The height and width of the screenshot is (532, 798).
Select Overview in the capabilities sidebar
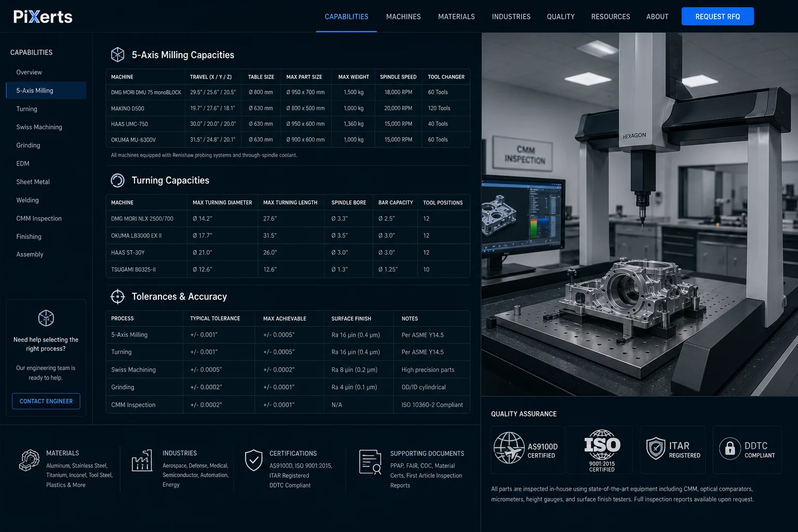tap(29, 72)
